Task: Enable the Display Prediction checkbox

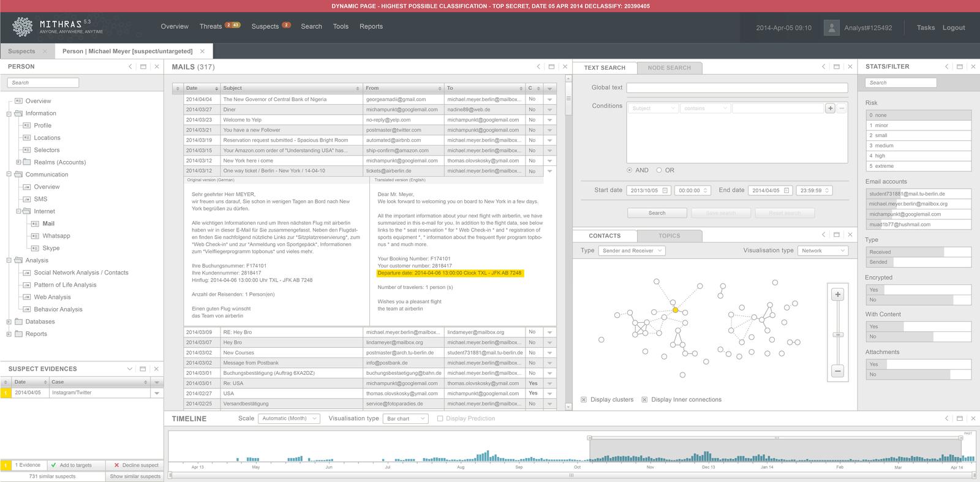Action: click(440, 419)
